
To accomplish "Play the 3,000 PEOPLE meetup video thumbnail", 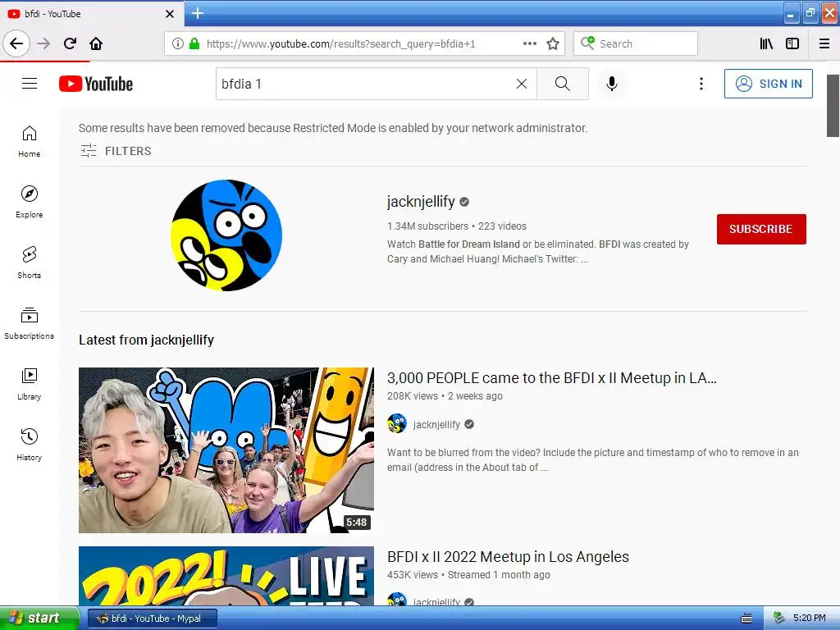I will click(x=226, y=450).
